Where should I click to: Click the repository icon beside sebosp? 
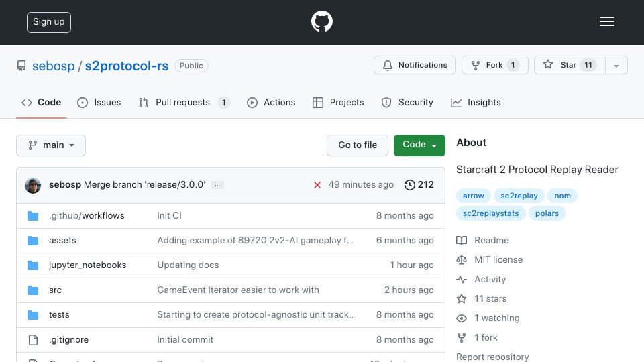click(x=21, y=66)
